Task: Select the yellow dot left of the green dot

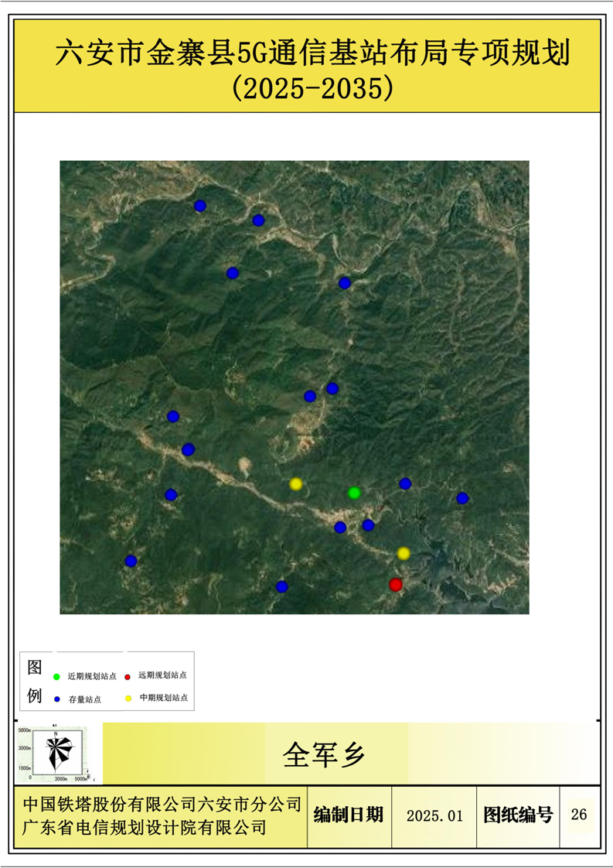Action: point(296,484)
